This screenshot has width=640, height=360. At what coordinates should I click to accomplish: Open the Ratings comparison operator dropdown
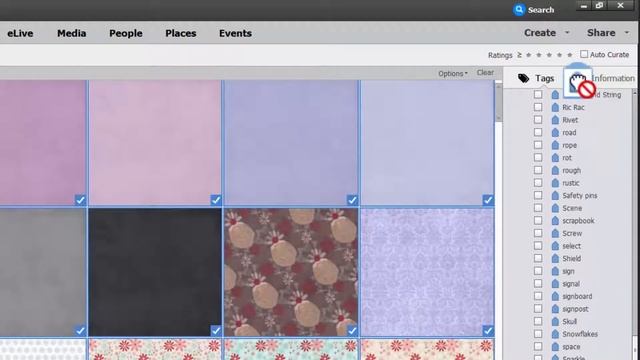click(519, 55)
